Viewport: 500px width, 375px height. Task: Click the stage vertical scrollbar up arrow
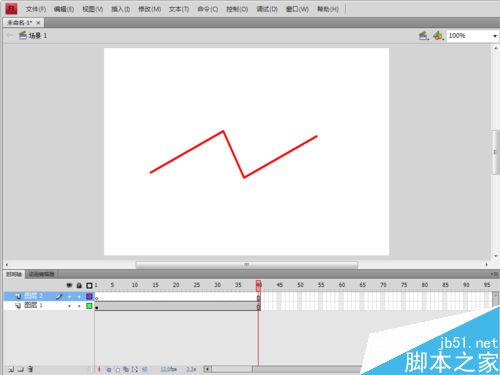pyautogui.click(x=496, y=48)
